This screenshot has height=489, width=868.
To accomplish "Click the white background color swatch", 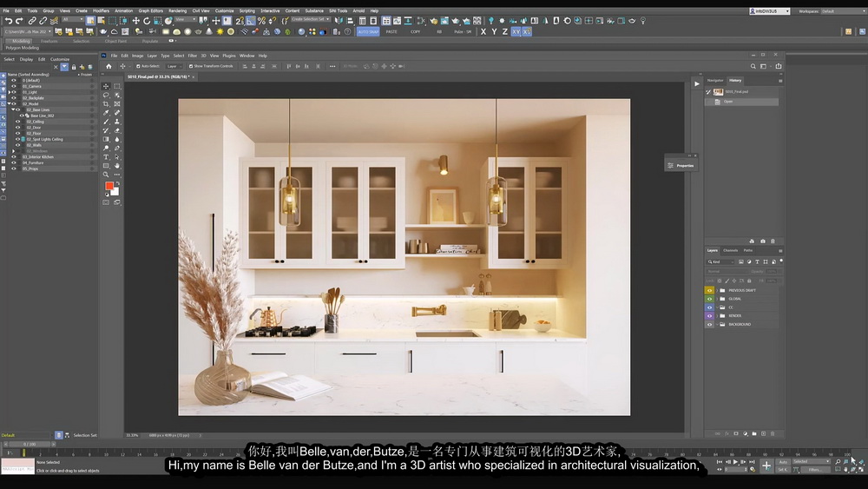I will [115, 192].
